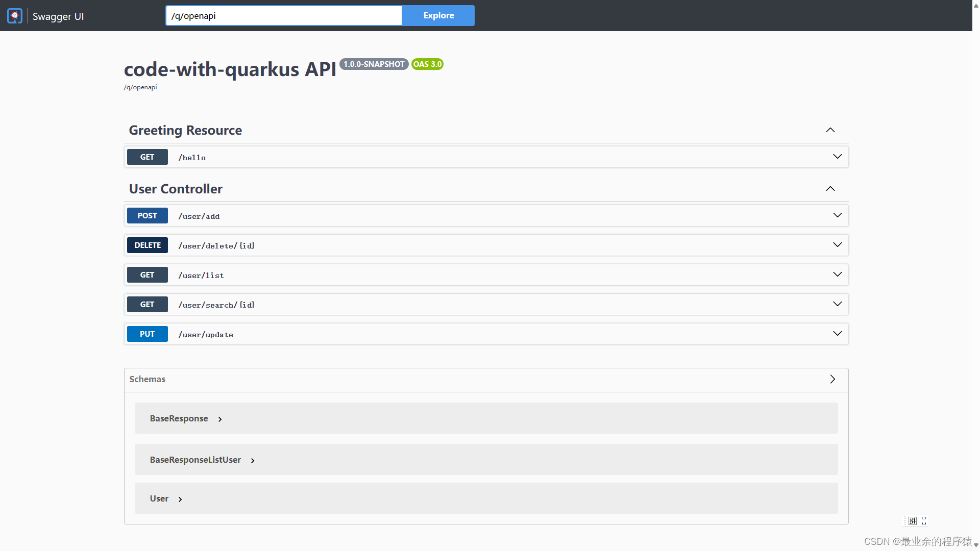Expand the BaseResponseListUser schema
The image size is (980, 551).
[x=253, y=460]
